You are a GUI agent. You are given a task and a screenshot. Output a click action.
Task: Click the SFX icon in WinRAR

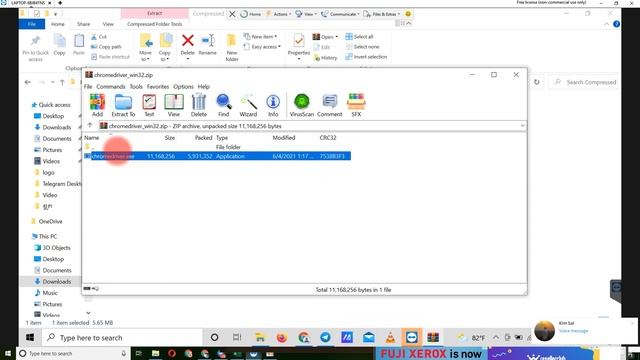[x=356, y=105]
